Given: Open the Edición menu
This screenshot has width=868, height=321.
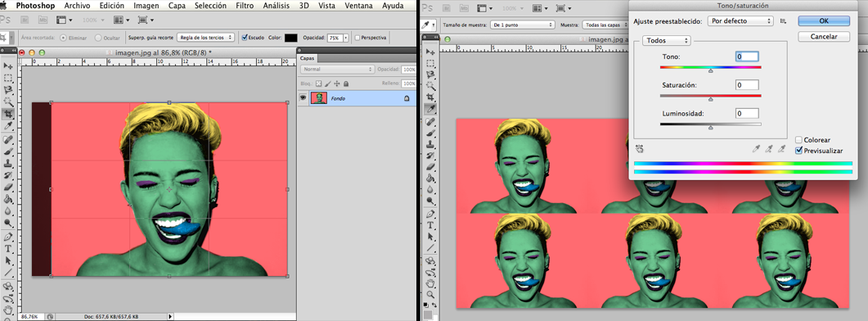Looking at the screenshot, I should click(112, 6).
